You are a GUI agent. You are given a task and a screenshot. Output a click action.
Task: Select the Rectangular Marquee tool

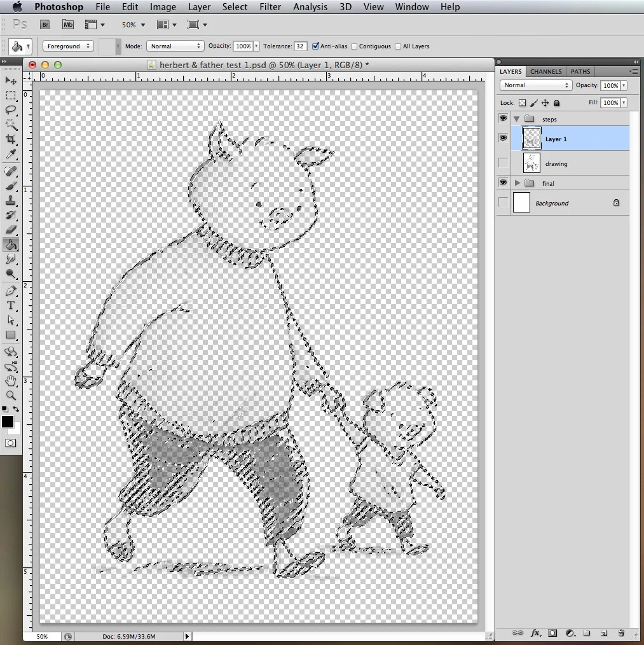click(11, 95)
